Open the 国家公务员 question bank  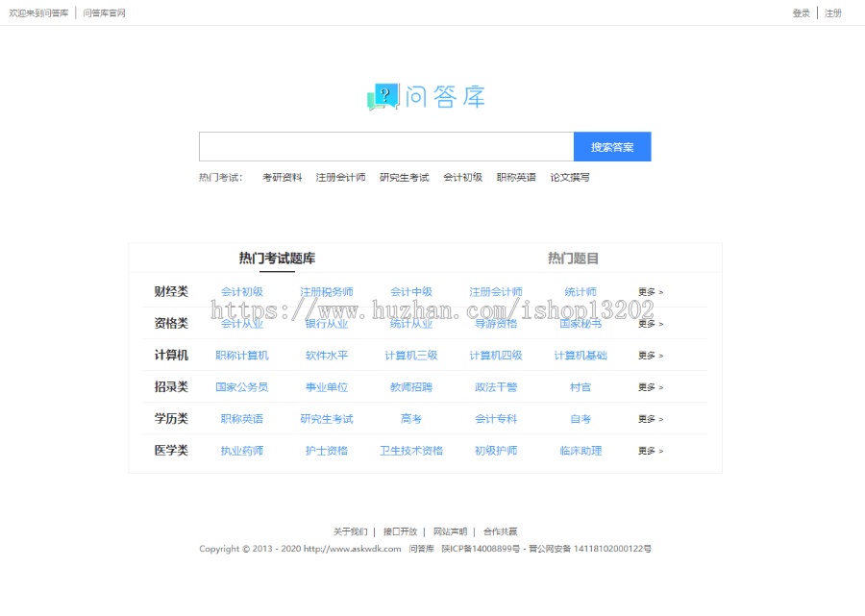click(x=245, y=387)
